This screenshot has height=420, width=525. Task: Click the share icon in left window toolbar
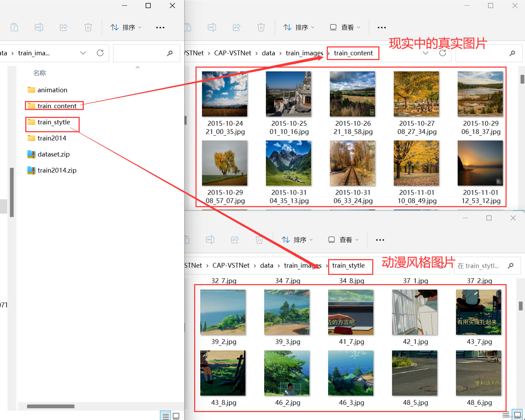click(64, 27)
